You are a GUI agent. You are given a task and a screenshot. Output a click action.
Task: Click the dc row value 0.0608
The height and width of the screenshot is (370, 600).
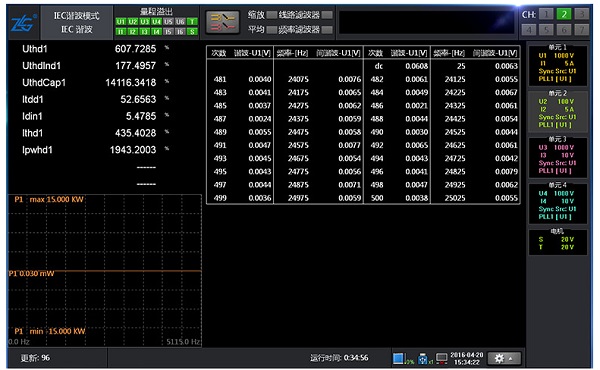pos(417,66)
